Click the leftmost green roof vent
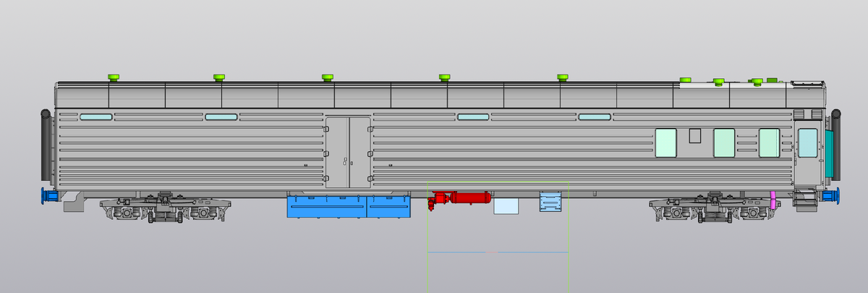868x293 pixels. click(x=113, y=77)
